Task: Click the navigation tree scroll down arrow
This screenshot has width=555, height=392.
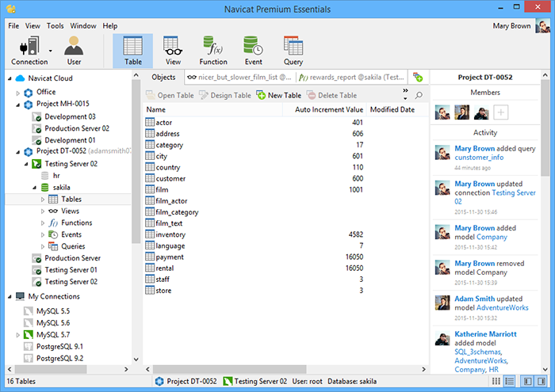Action: pyautogui.click(x=136, y=359)
